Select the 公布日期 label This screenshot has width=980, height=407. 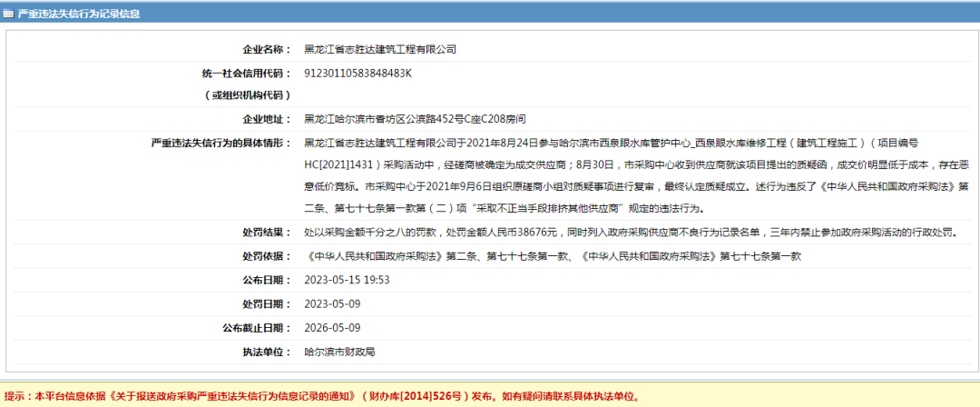point(267,280)
